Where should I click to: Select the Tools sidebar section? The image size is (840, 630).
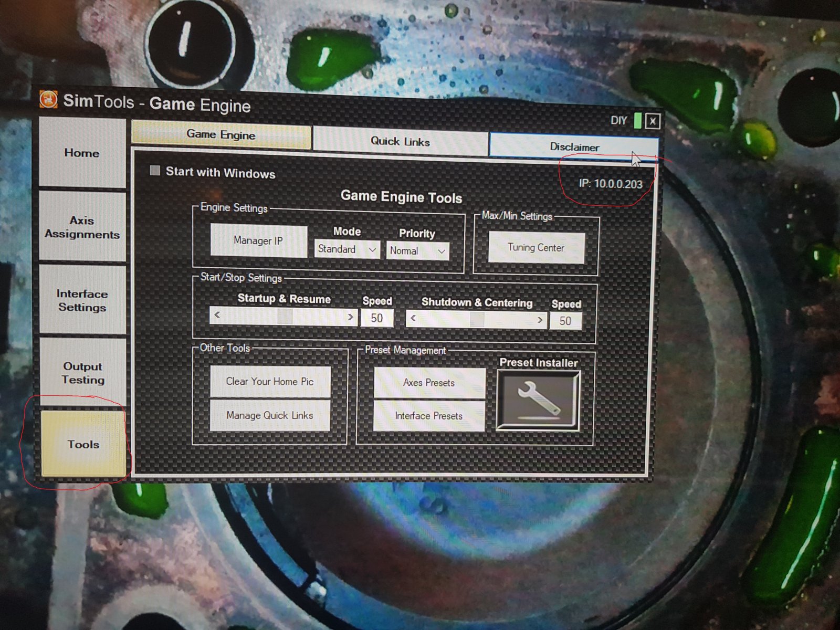pyautogui.click(x=83, y=444)
